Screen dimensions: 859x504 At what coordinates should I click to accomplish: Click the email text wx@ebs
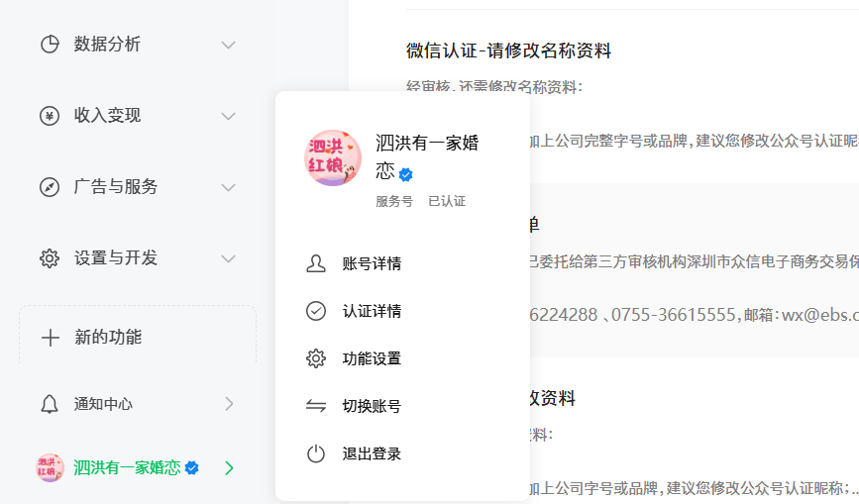pyautogui.click(x=820, y=315)
